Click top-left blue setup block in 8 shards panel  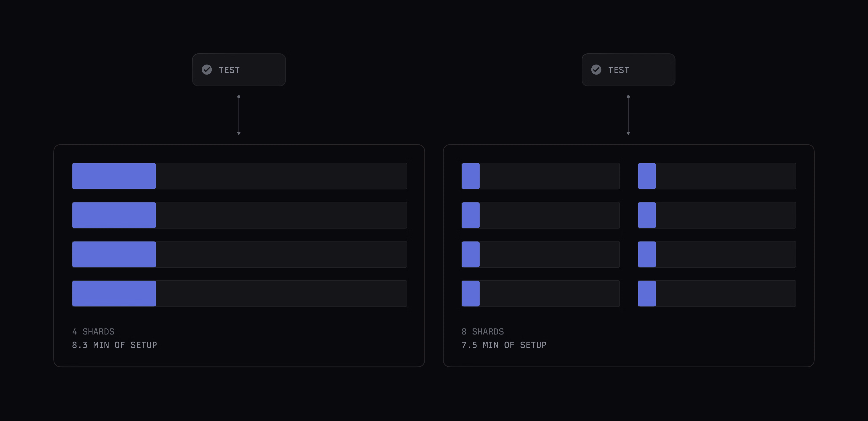click(470, 176)
